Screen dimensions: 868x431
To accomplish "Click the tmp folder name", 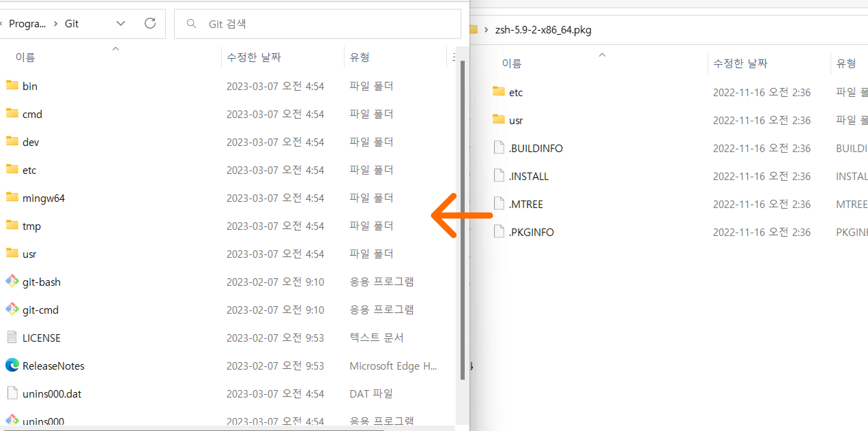I will point(32,226).
